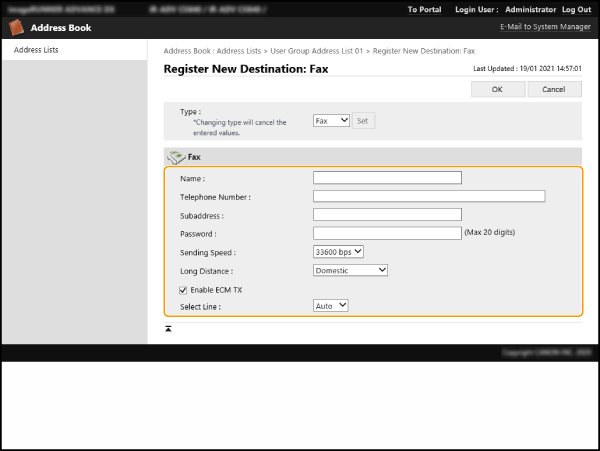
Task: Toggle the Enable ECM TX checkbox
Action: [x=183, y=289]
